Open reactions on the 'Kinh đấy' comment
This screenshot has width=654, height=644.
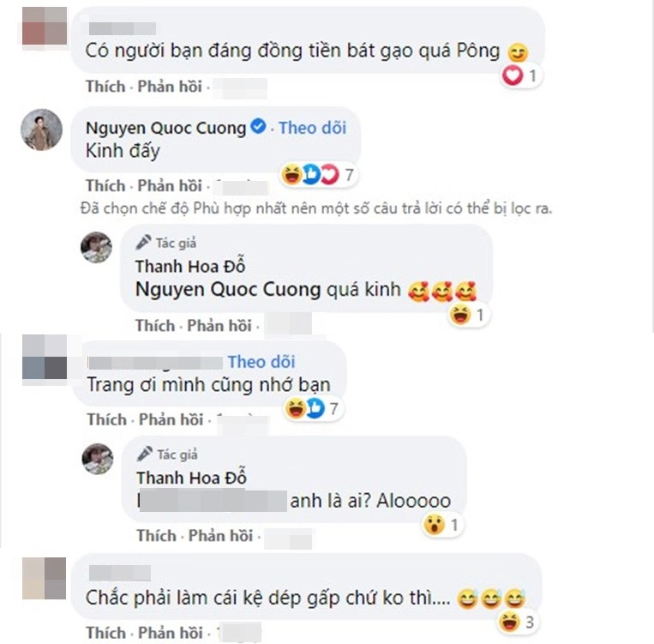coord(318,174)
